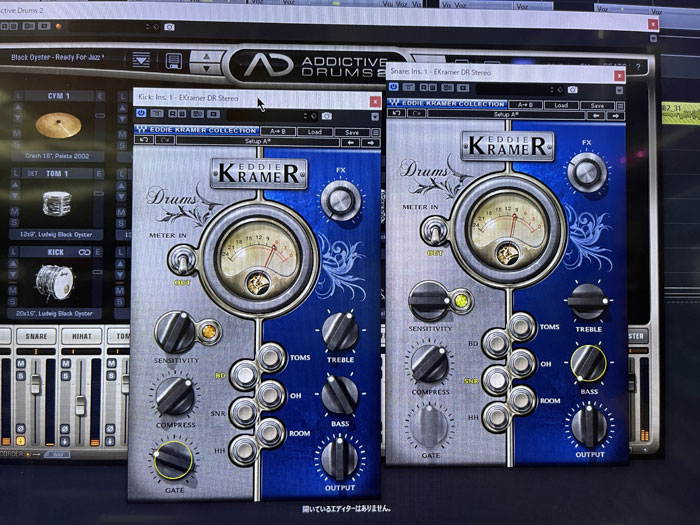Click camera icon in Addictive Drums 2 window header

169,27
